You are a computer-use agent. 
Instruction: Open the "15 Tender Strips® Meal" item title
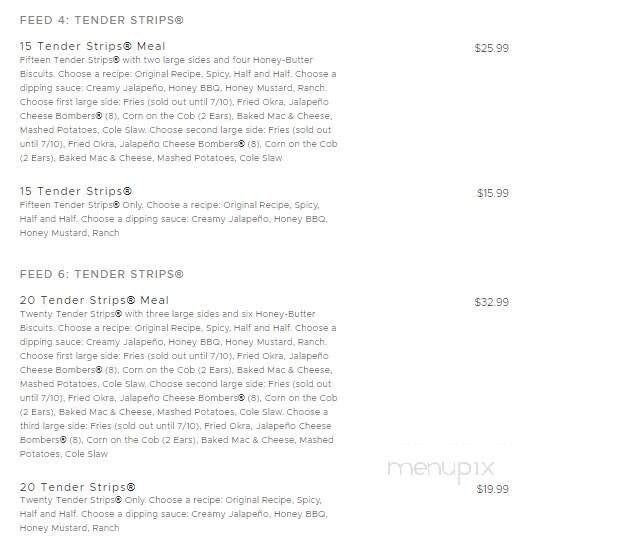(x=93, y=46)
